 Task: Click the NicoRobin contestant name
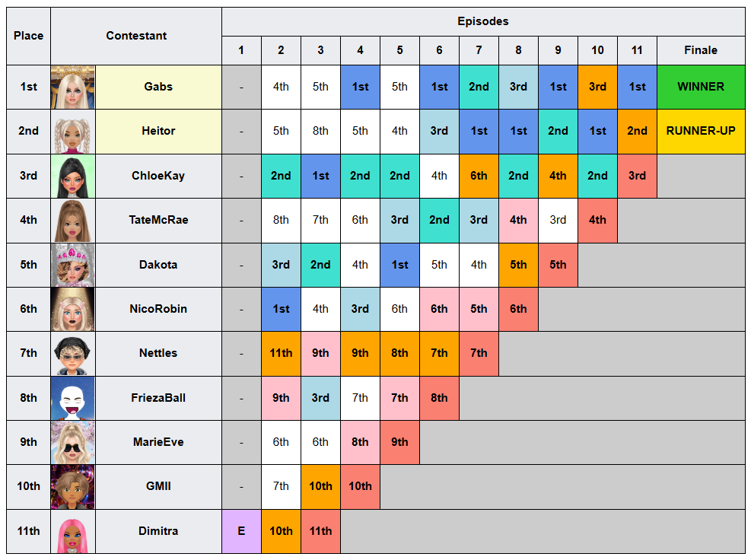[158, 309]
